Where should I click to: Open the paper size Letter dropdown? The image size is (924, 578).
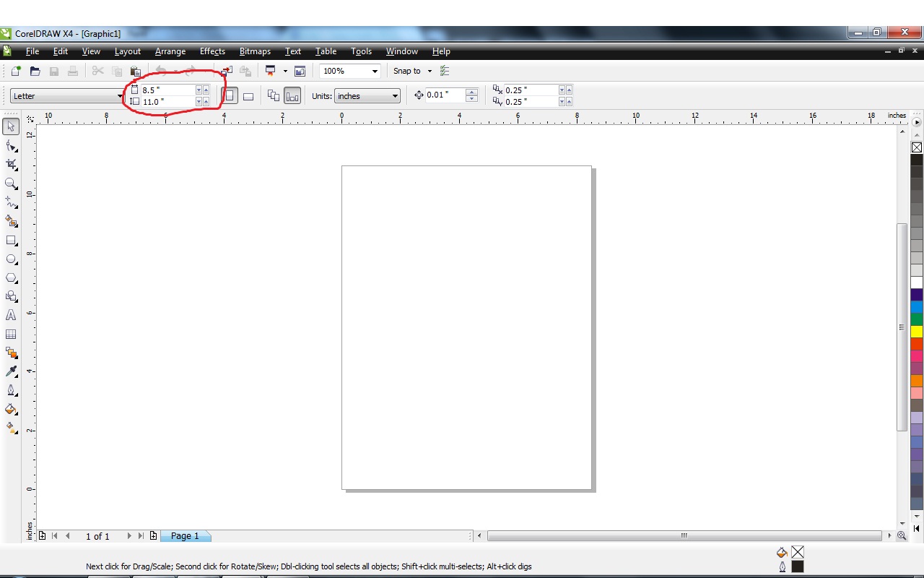point(120,96)
